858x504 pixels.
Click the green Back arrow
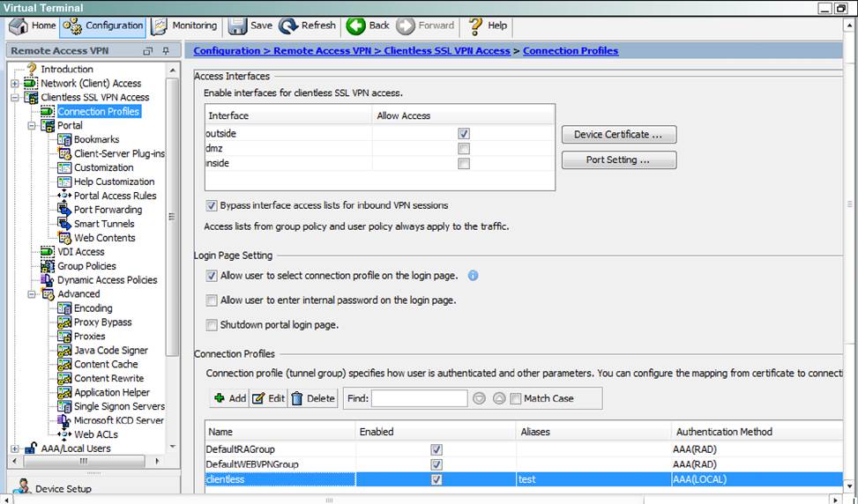[356, 26]
